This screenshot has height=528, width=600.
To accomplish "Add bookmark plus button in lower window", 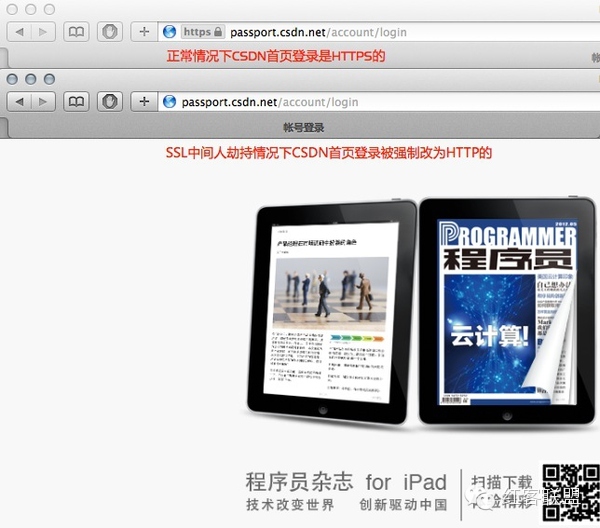I will click(144, 102).
